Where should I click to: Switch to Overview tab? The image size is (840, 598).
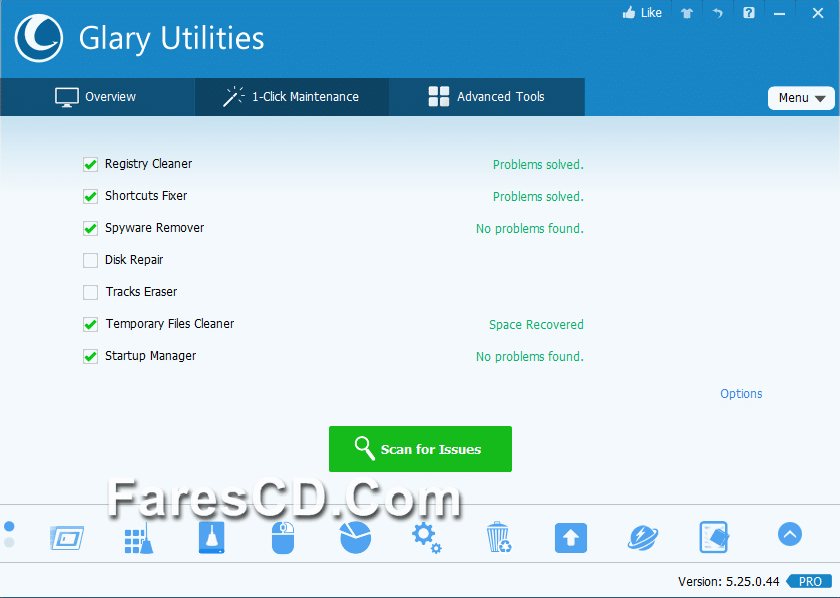click(97, 97)
